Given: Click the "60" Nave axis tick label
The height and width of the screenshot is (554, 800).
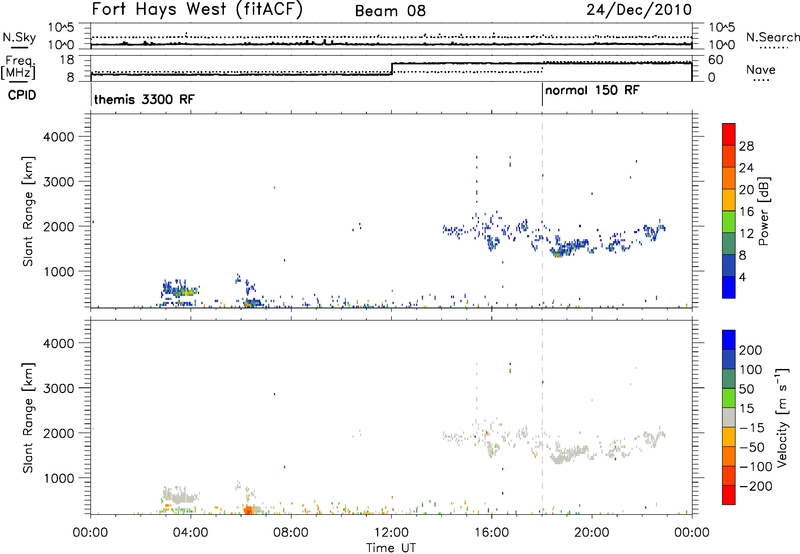Looking at the screenshot, I should click(x=716, y=60).
